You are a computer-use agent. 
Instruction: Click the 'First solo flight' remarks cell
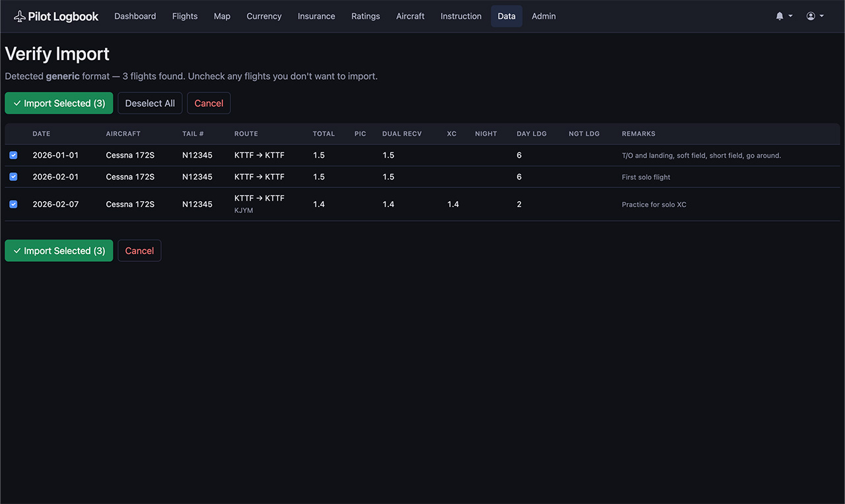tap(646, 177)
